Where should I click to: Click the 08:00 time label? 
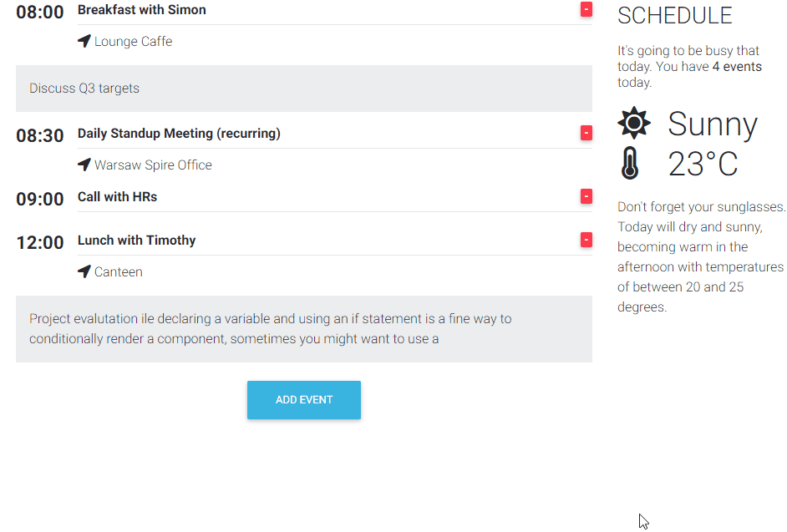click(40, 12)
